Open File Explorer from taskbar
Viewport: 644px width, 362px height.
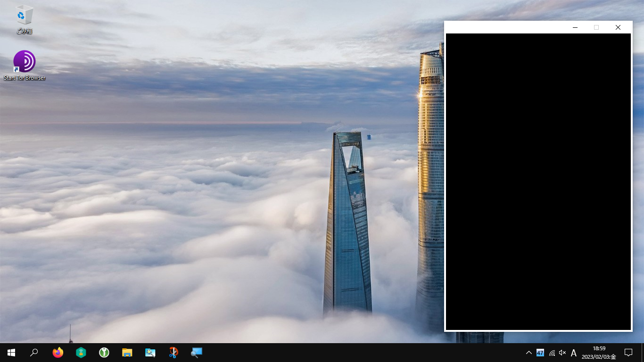127,353
